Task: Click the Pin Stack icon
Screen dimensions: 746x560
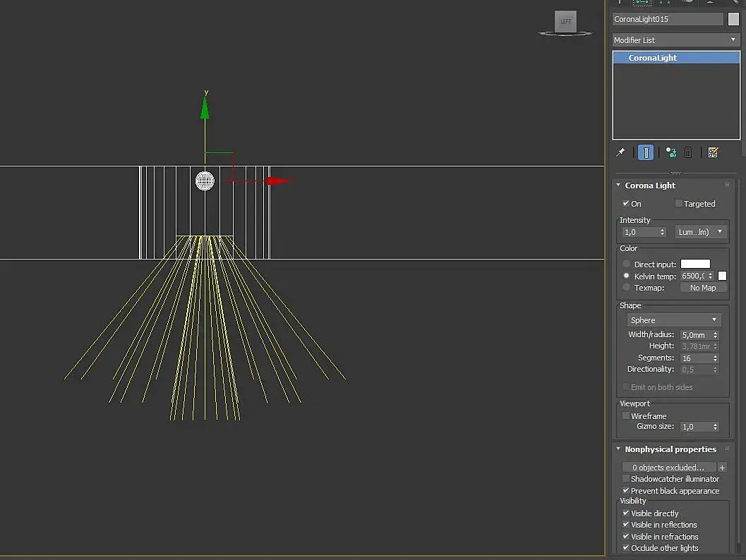Action: click(621, 152)
